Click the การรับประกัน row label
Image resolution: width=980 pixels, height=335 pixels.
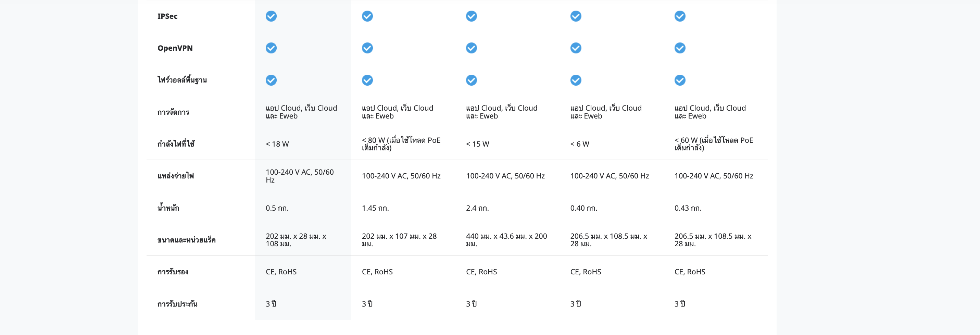coord(177,304)
